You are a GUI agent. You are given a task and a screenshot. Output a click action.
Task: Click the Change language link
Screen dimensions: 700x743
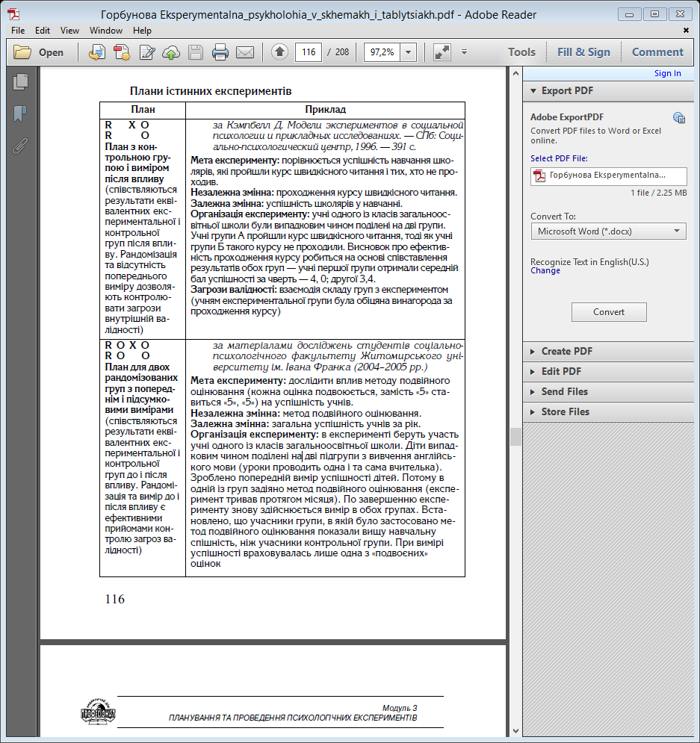pos(545,270)
